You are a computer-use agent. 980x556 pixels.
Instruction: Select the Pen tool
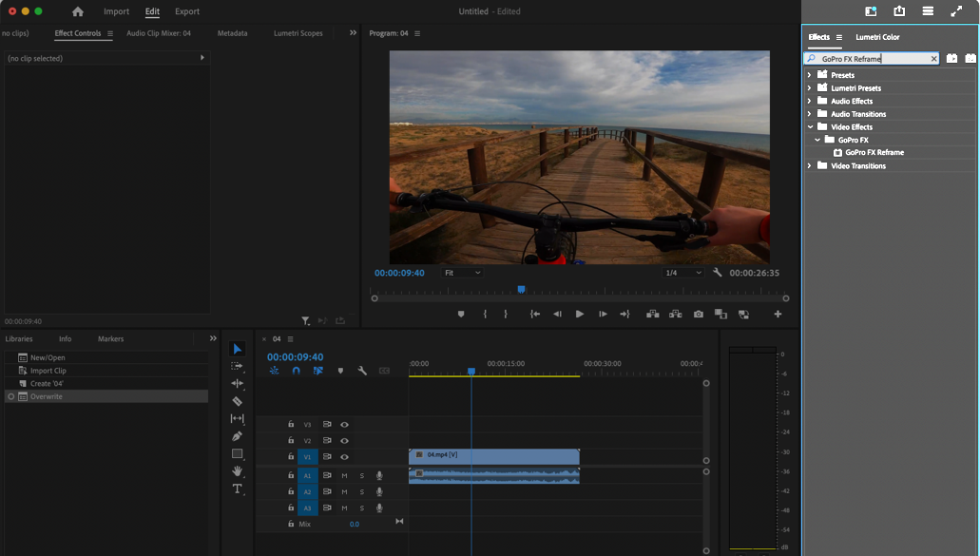(237, 436)
